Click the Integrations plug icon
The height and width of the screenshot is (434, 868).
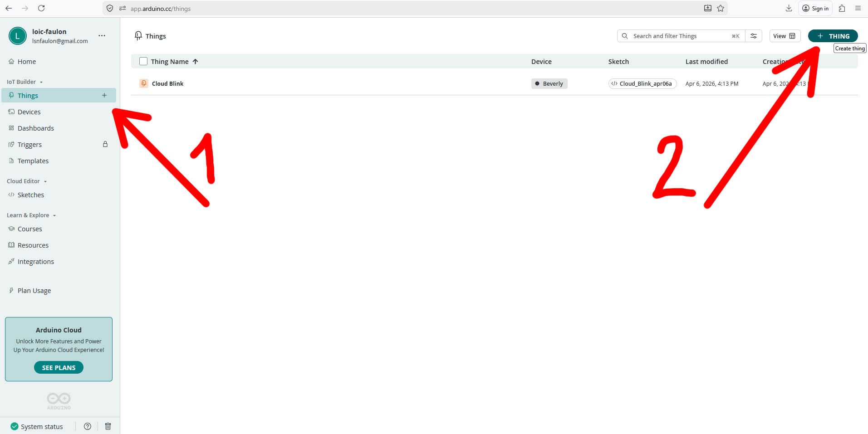pos(11,261)
